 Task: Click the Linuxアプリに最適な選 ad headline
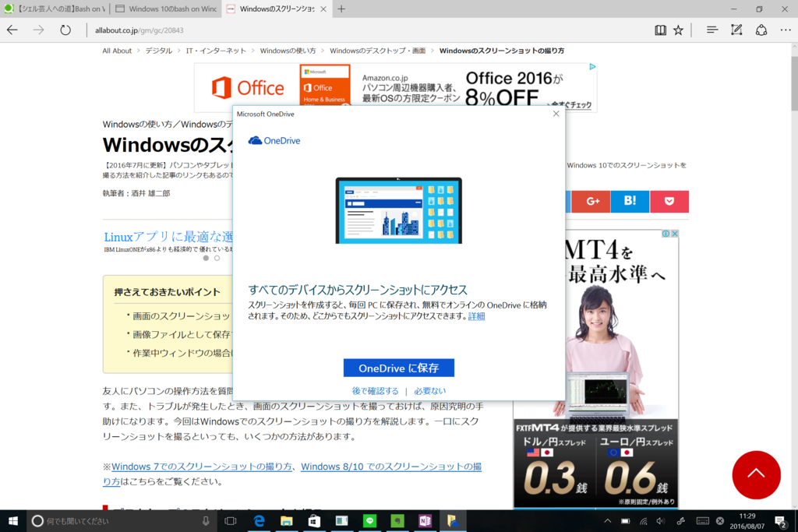coord(168,237)
